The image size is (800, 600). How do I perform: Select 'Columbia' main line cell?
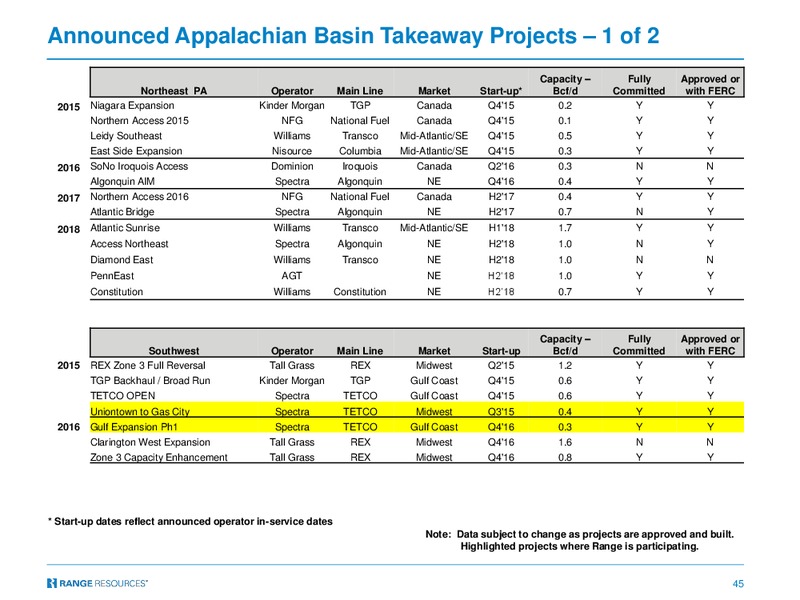coord(360,151)
